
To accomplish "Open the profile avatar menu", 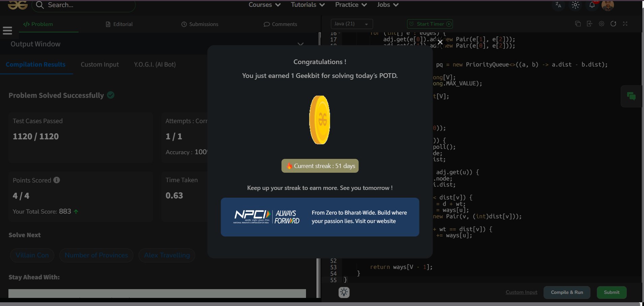I will point(608,5).
